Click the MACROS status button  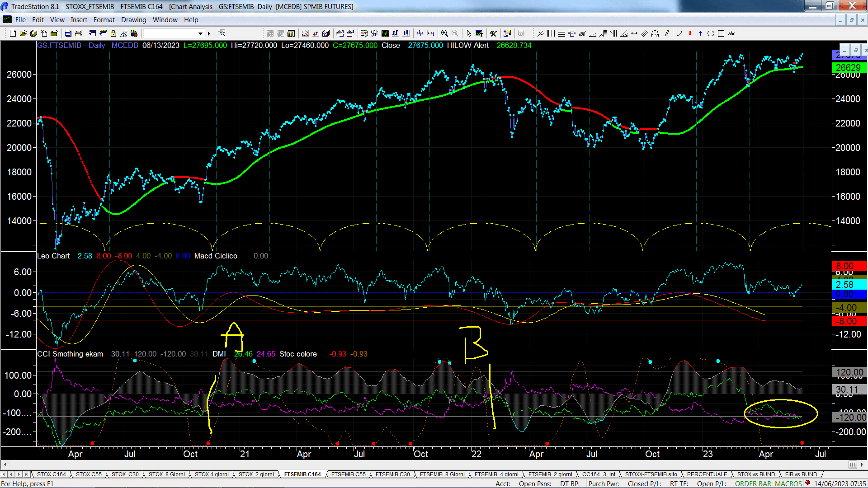click(x=788, y=484)
